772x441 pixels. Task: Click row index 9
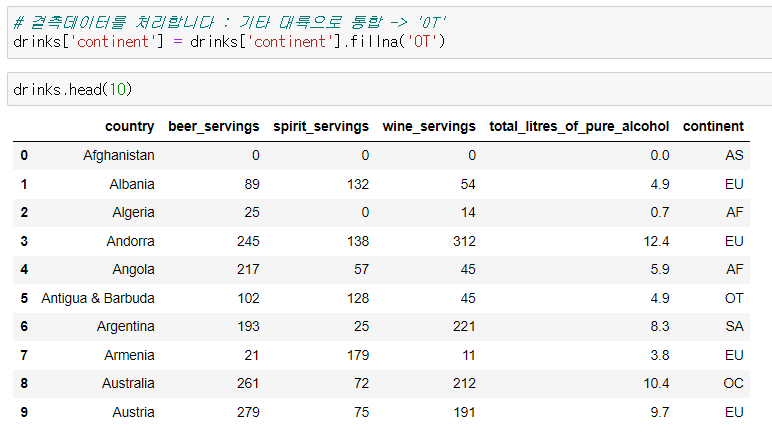click(x=24, y=412)
